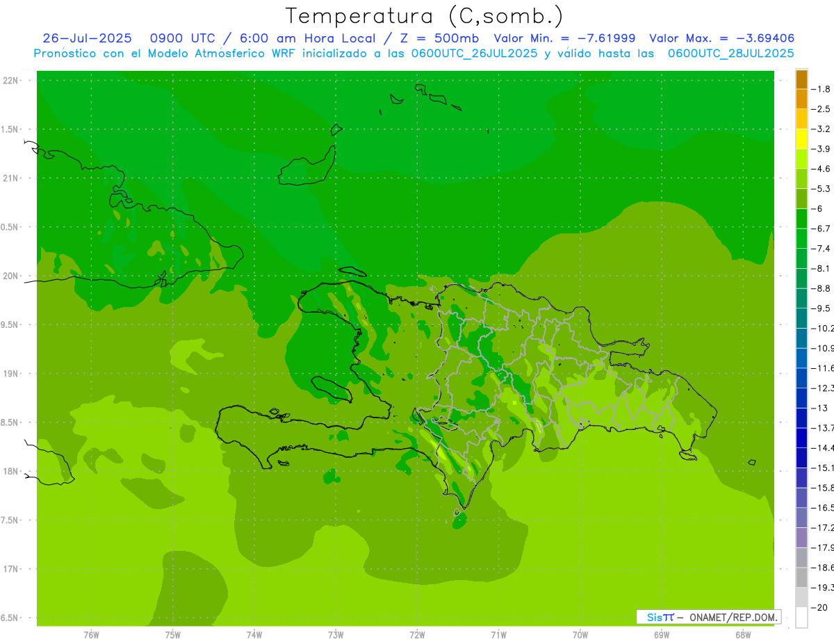
Task: Select the "0600UTC_28JUL2025" valid-until time
Action: click(x=730, y=53)
